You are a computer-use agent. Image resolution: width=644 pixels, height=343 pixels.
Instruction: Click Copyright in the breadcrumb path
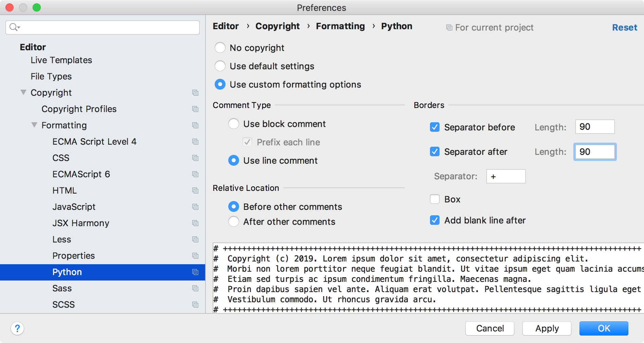277,26
